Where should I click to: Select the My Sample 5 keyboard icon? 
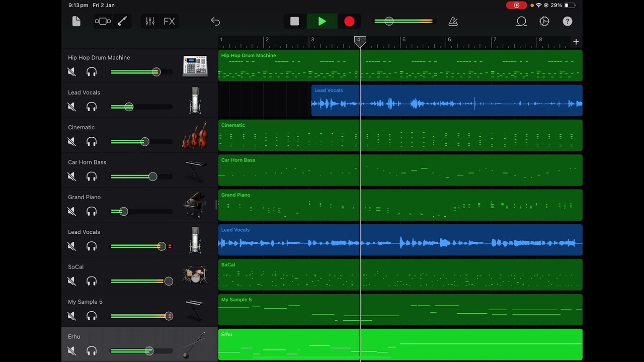click(195, 310)
